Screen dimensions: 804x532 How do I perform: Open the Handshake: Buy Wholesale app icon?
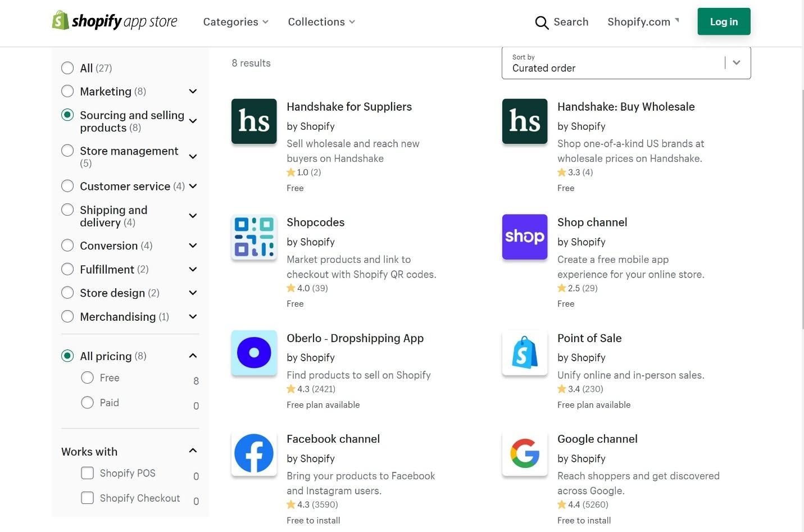click(525, 121)
